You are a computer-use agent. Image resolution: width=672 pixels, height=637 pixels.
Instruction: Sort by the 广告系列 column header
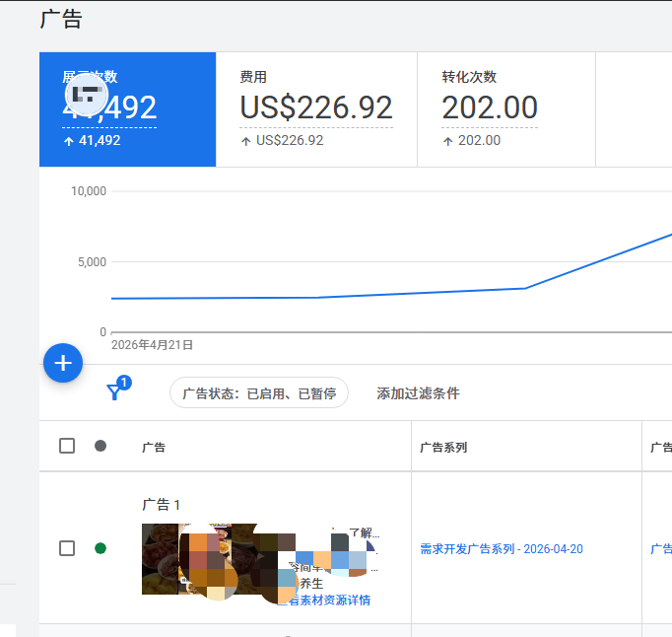pyautogui.click(x=443, y=447)
